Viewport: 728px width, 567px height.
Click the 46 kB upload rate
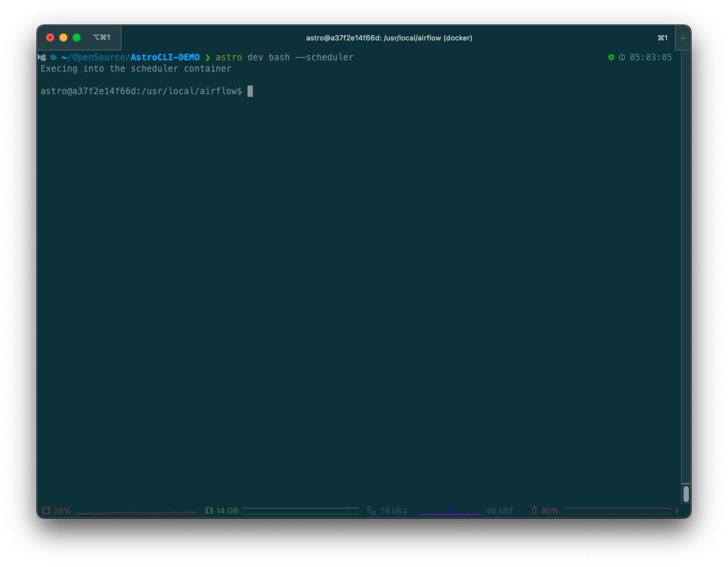tap(500, 511)
